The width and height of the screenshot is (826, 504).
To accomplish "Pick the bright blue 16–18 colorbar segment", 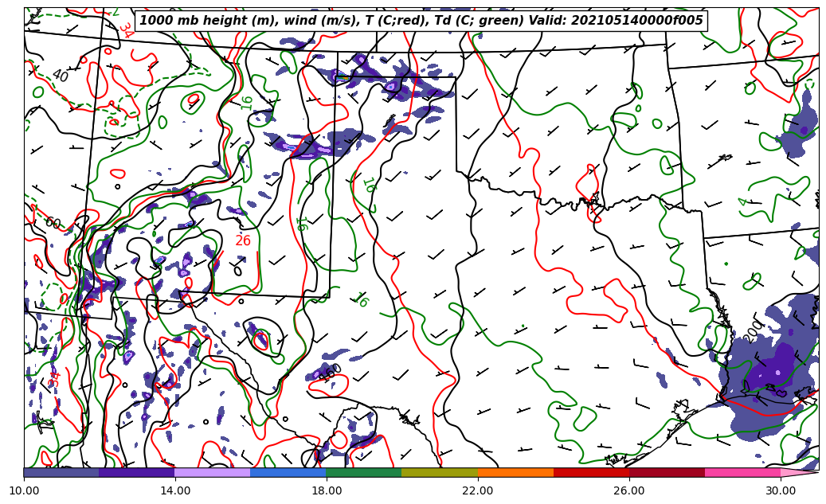I will [x=288, y=472].
